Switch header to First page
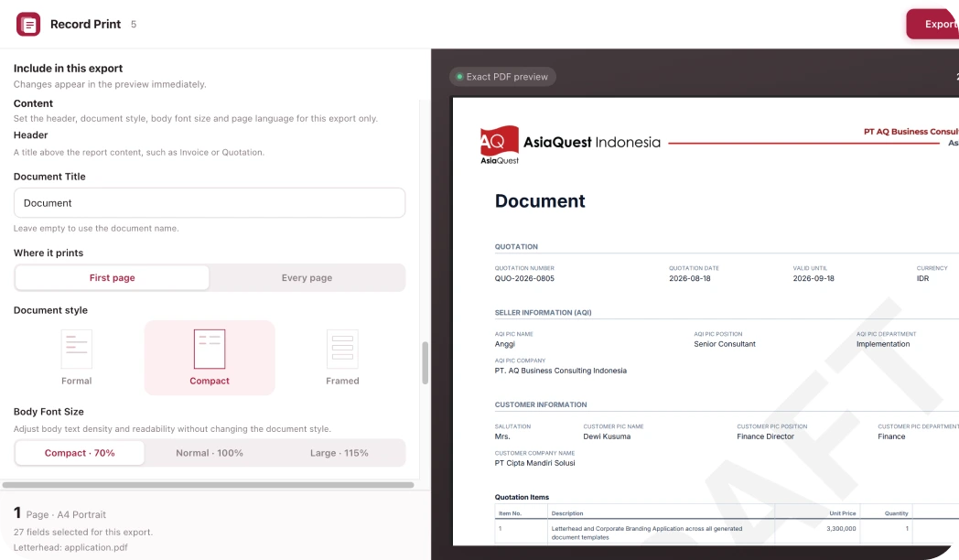This screenshot has width=959, height=560. tap(112, 277)
